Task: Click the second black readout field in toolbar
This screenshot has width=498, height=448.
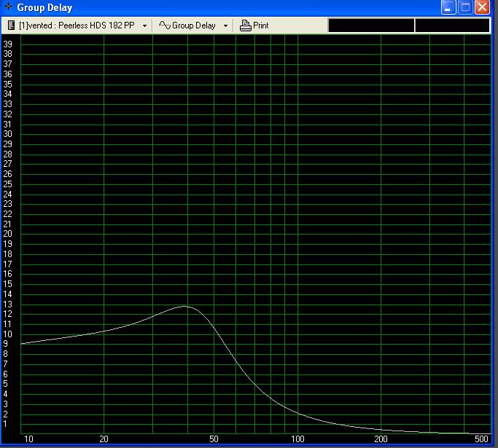Action: coord(452,25)
